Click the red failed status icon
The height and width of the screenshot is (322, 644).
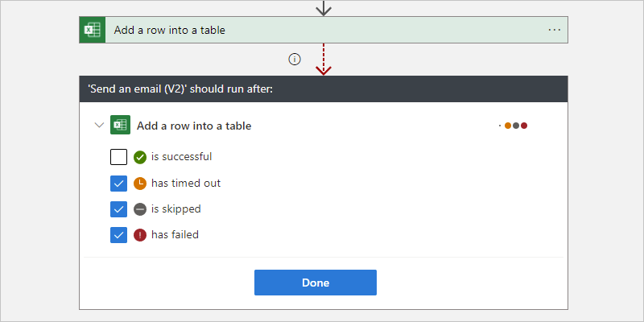140,235
